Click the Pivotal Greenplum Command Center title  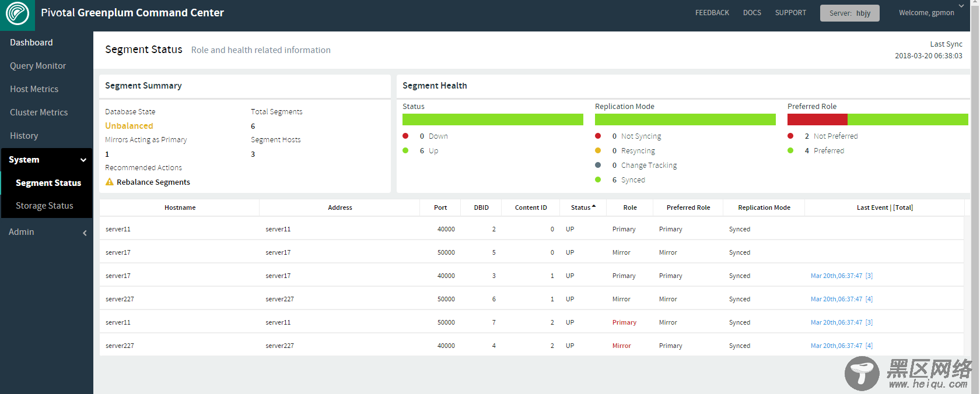pos(132,13)
